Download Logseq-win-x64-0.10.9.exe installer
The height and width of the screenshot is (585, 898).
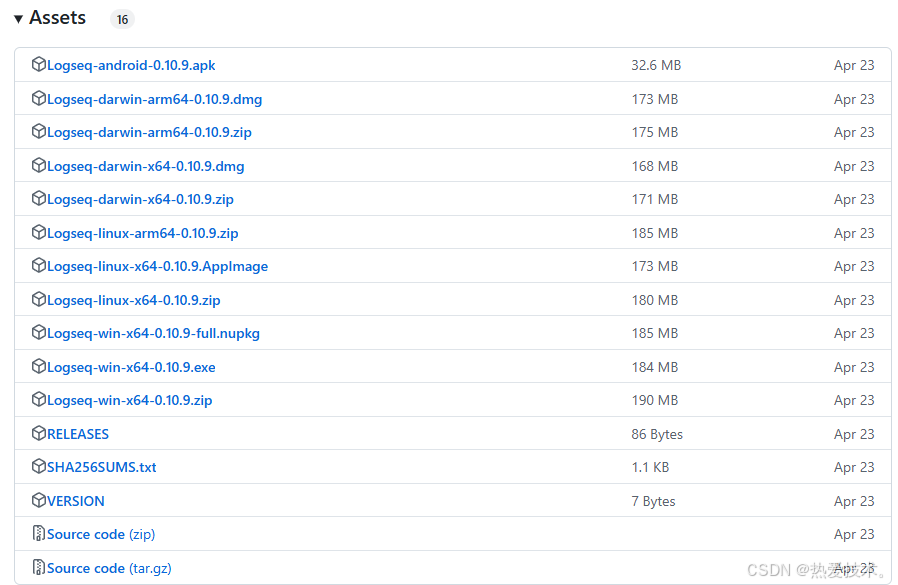[131, 367]
